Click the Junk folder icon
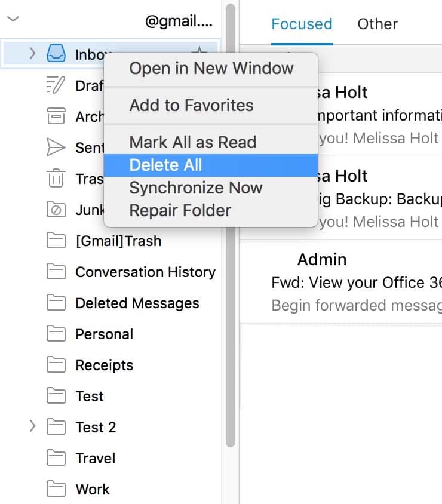Image resolution: width=442 pixels, height=504 pixels. pyautogui.click(x=56, y=210)
